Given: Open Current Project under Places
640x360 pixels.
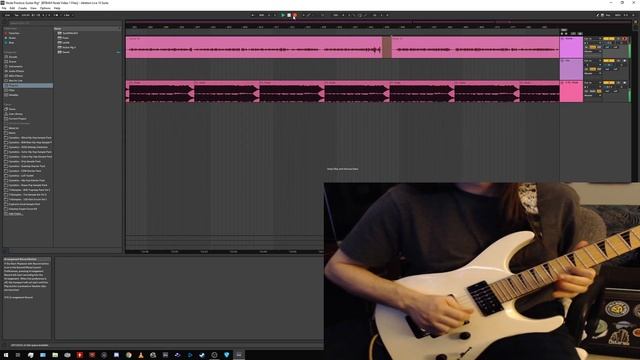Looking at the screenshot, I should [17, 118].
